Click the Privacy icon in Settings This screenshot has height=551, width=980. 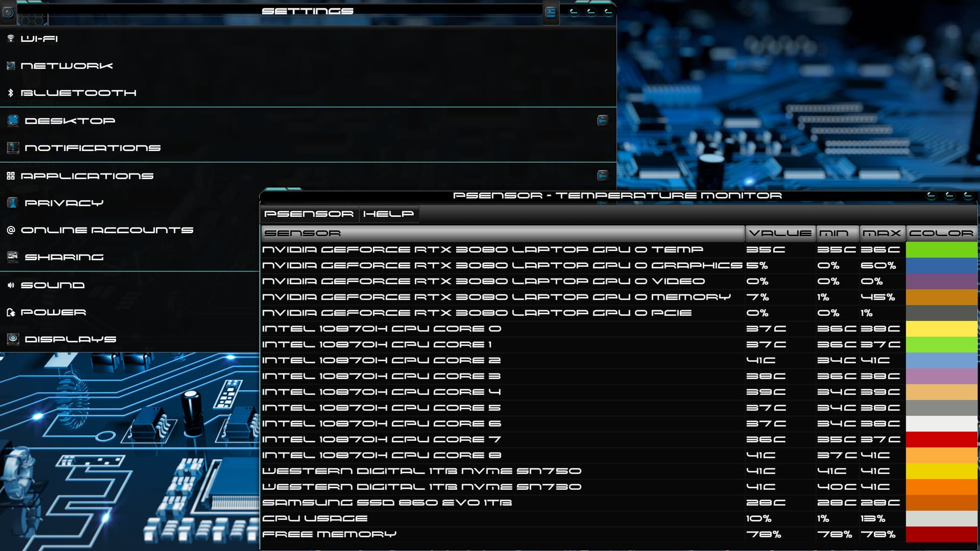tap(13, 203)
